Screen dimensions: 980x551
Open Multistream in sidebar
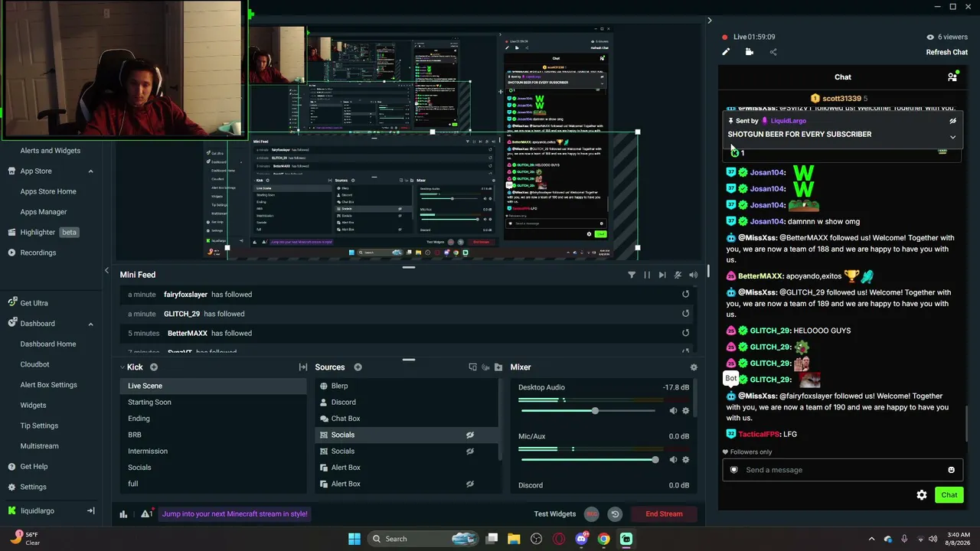[40, 446]
